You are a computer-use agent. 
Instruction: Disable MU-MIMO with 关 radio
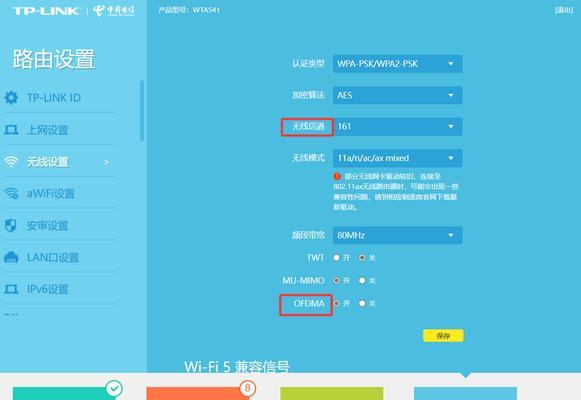(362, 280)
